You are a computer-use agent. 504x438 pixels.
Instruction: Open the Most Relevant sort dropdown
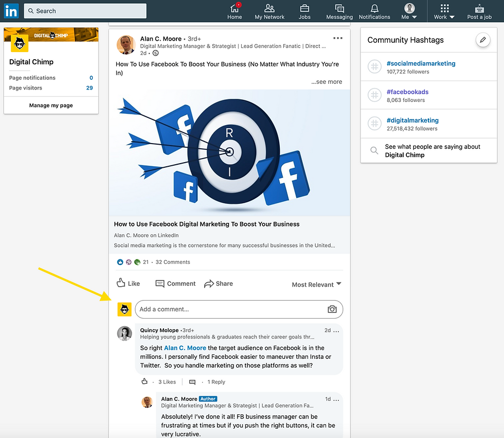(x=316, y=285)
